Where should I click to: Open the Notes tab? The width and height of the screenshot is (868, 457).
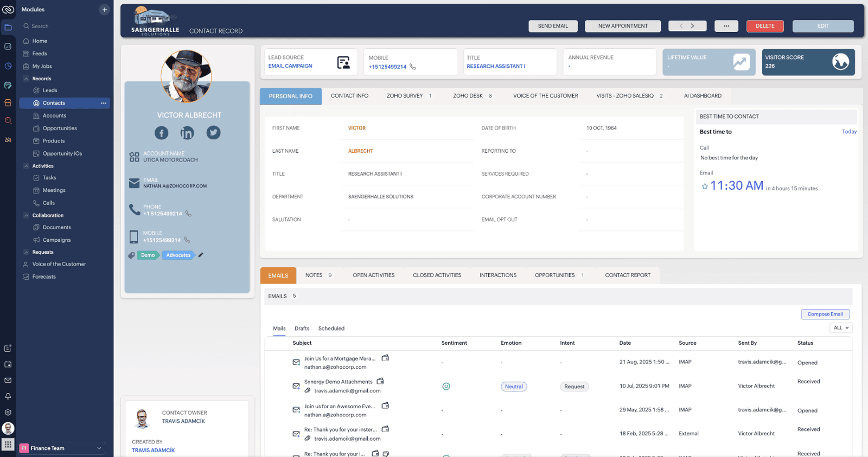314,275
